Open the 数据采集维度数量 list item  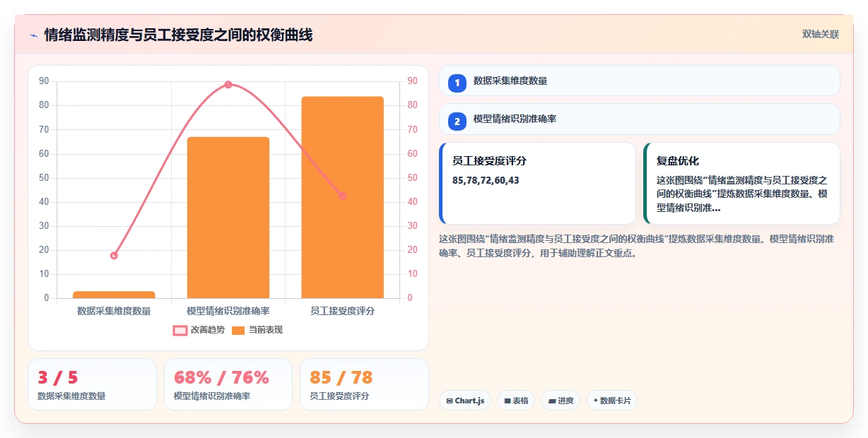pyautogui.click(x=640, y=81)
